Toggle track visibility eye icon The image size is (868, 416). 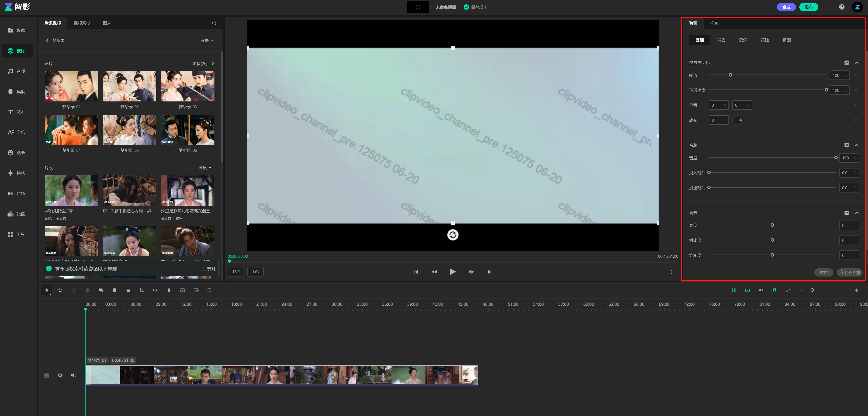tap(60, 375)
